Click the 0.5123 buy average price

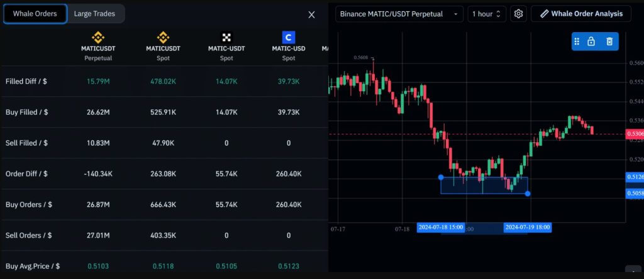tap(289, 266)
